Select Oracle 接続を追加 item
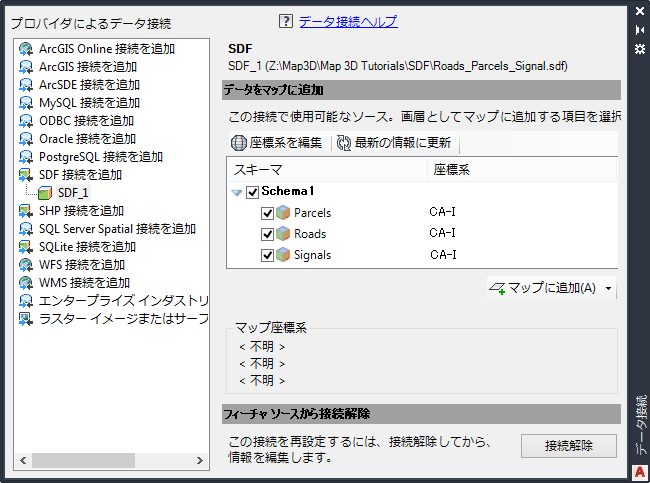This screenshot has height=483, width=650. [x=87, y=139]
